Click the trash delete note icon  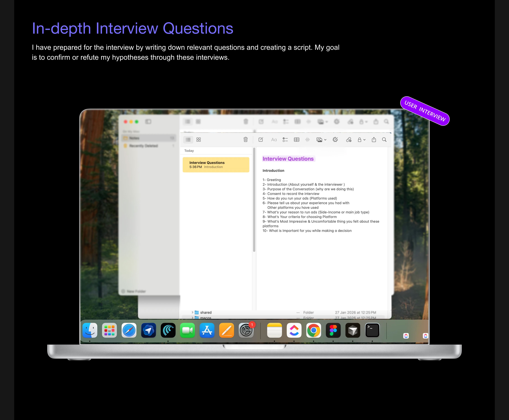click(245, 140)
